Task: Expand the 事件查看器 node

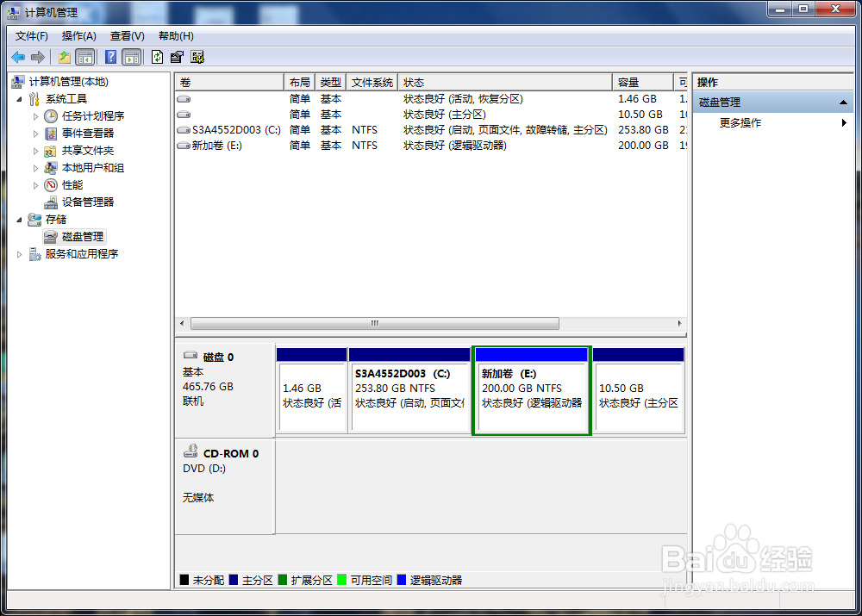Action: [35, 134]
